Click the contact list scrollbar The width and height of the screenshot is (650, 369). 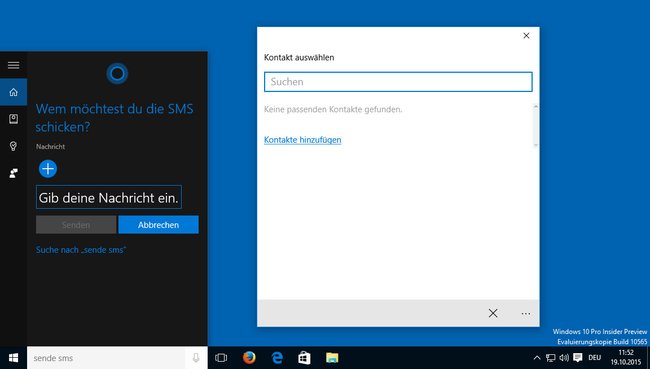point(536,126)
